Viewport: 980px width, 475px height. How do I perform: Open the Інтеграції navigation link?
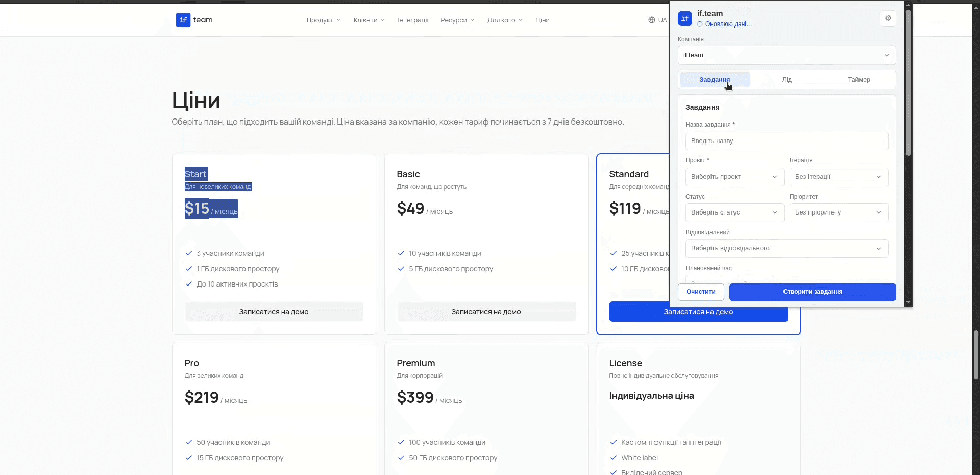click(413, 20)
